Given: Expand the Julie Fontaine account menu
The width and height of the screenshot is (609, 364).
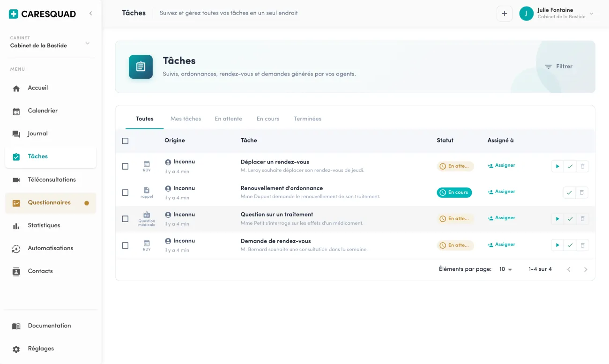Looking at the screenshot, I should point(591,14).
